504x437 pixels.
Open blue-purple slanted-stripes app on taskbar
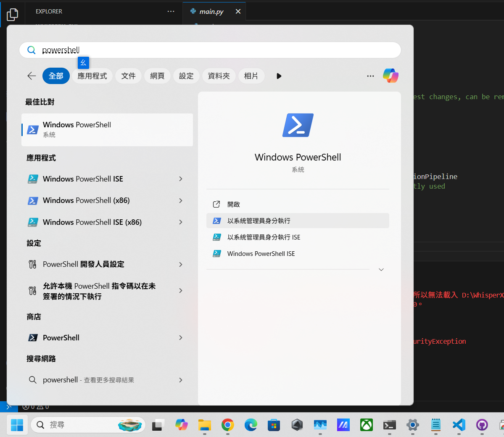pyautogui.click(x=343, y=425)
